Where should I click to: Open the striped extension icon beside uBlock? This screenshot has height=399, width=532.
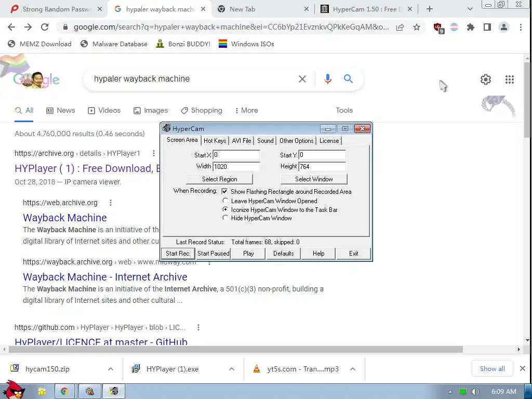pos(454,27)
